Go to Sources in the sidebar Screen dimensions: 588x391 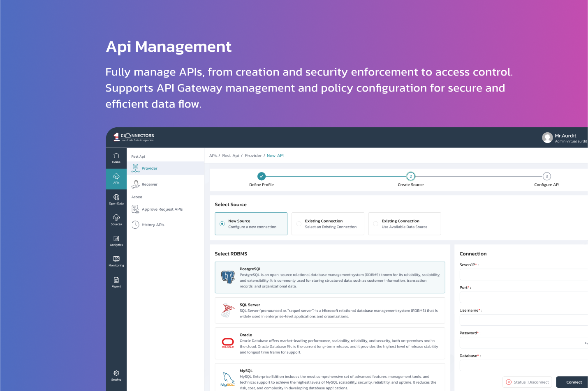116,220
